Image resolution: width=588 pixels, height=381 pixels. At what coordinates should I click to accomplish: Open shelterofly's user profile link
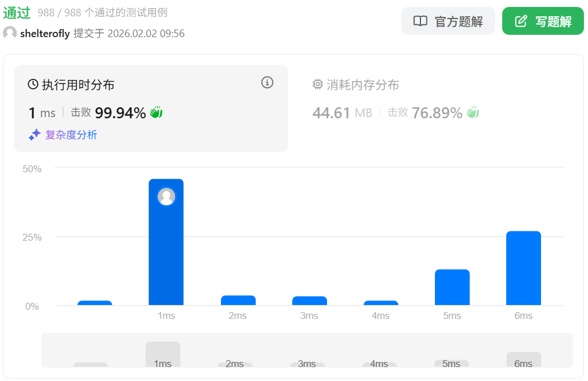pyautogui.click(x=45, y=34)
